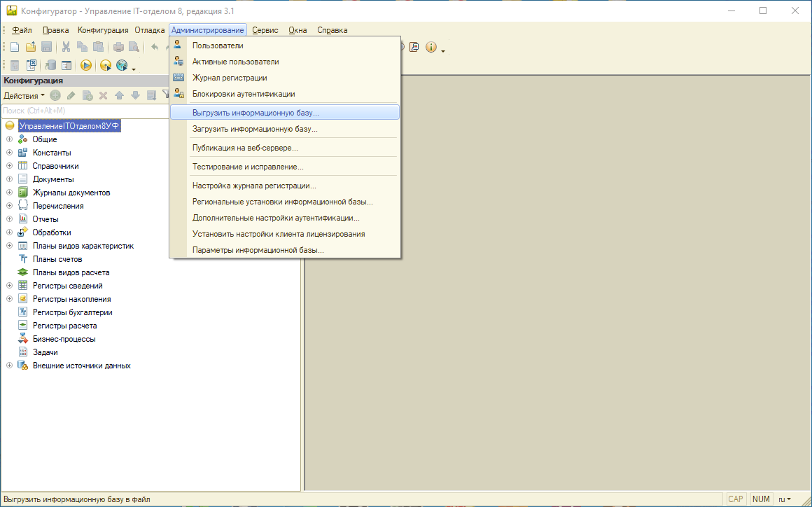
Task: Open the Пользователи menu entry
Action: click(x=218, y=46)
